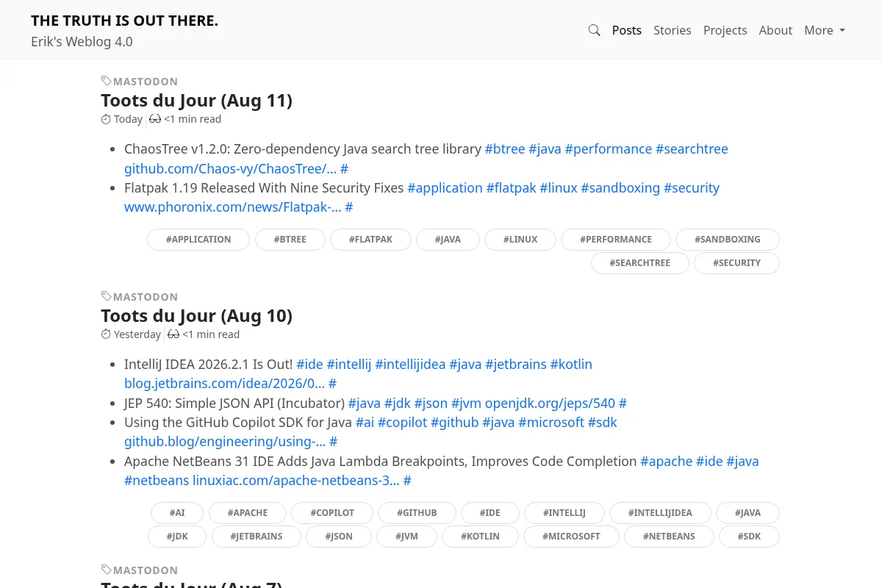Open linuxiac.com/apache-netbeans-3 link
This screenshot has width=882, height=588.
[296, 481]
